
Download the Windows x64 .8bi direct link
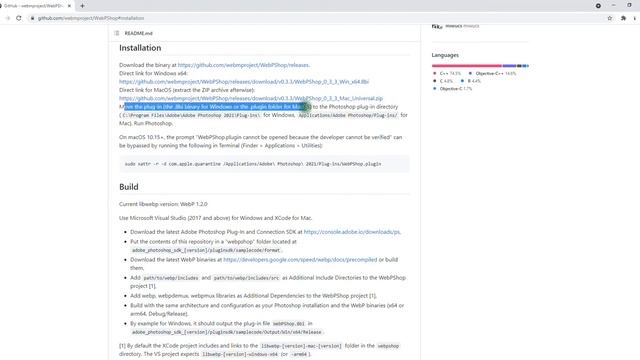(244, 82)
